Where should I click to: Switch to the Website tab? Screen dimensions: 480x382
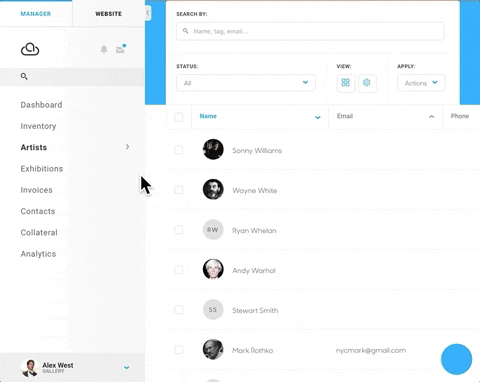[108, 14]
